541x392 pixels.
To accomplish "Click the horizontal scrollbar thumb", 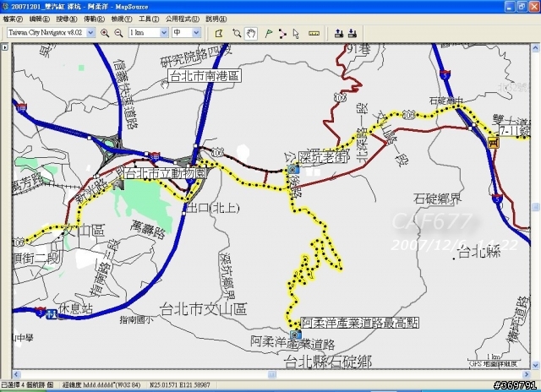I will (x=272, y=374).
